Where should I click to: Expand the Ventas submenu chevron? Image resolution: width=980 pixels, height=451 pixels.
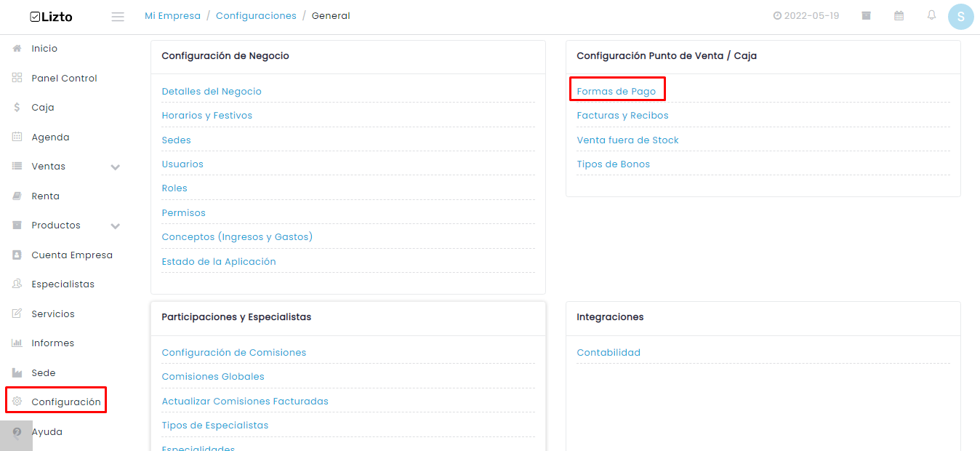[x=115, y=167]
